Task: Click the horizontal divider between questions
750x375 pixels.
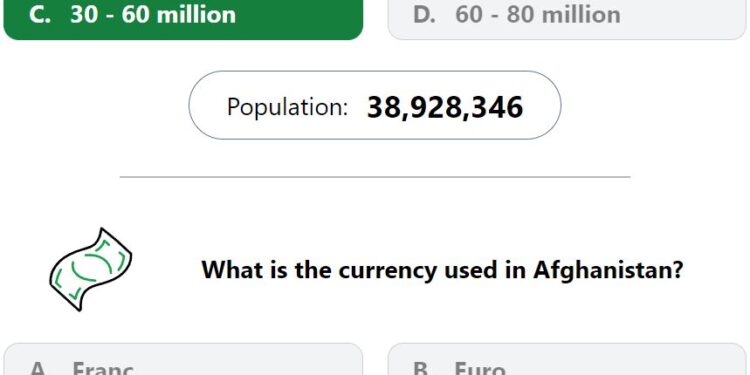Action: click(x=375, y=177)
